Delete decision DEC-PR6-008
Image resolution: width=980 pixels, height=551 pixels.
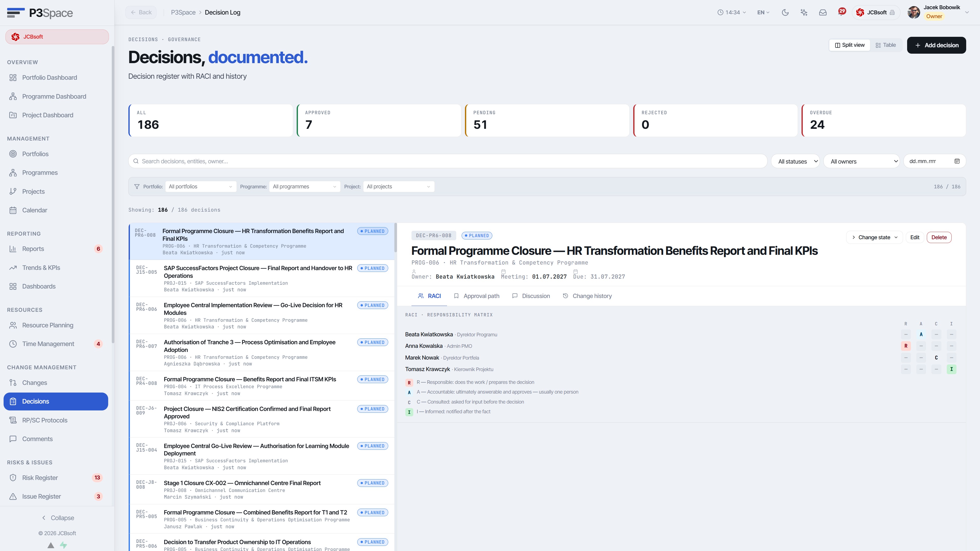pyautogui.click(x=939, y=237)
